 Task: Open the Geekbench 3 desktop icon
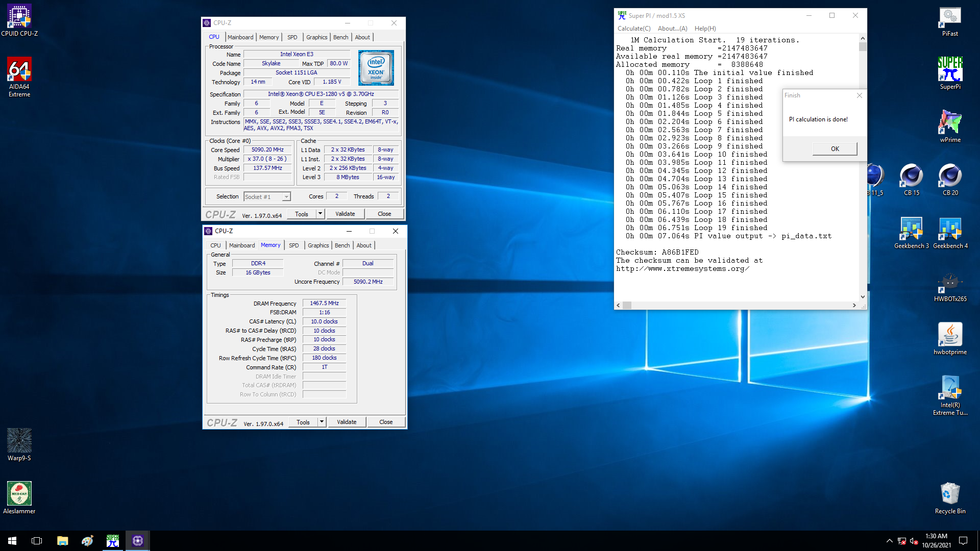coord(912,233)
